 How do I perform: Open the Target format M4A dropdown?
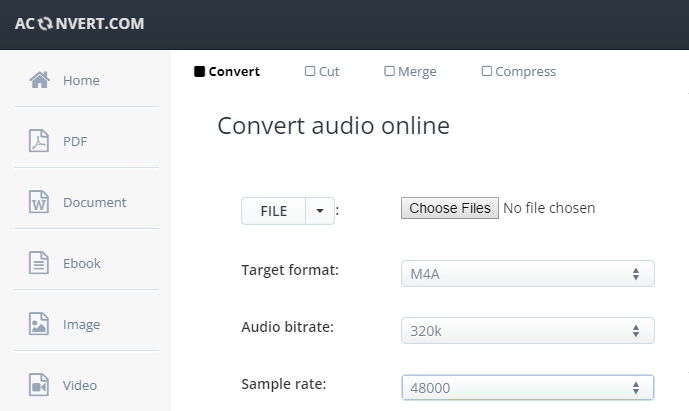point(527,274)
